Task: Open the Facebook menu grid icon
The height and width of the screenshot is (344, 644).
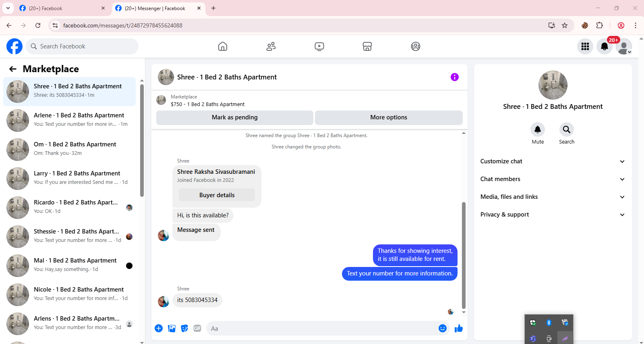Action: pyautogui.click(x=585, y=46)
